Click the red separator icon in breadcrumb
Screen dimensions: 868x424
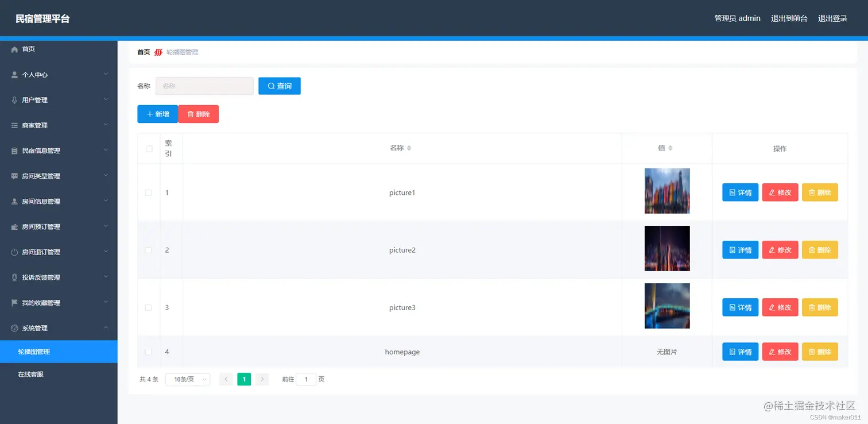[158, 52]
